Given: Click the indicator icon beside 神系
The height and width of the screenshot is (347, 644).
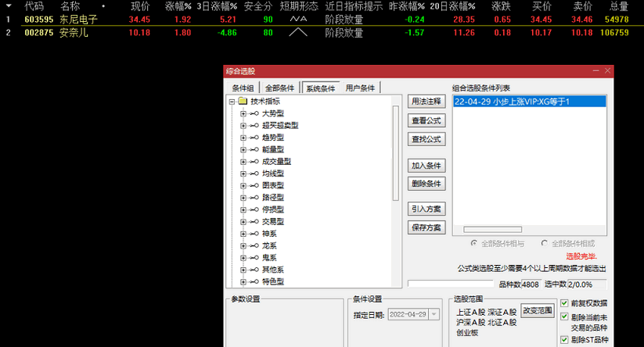Looking at the screenshot, I should coord(254,234).
